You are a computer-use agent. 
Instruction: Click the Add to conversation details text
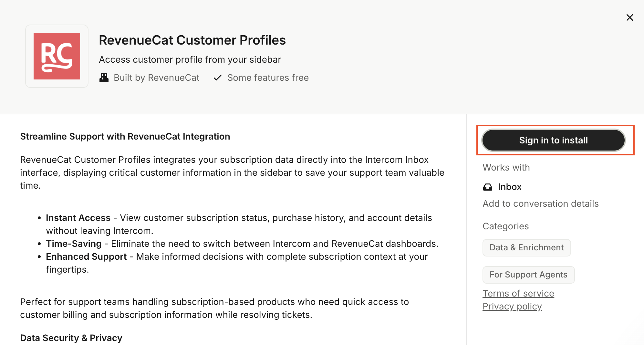tap(540, 204)
